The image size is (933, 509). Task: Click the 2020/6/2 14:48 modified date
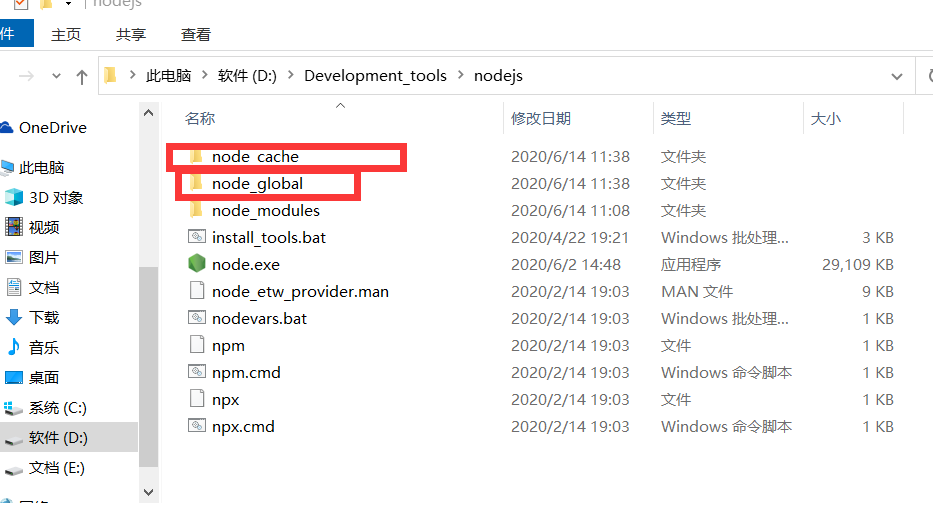click(566, 264)
